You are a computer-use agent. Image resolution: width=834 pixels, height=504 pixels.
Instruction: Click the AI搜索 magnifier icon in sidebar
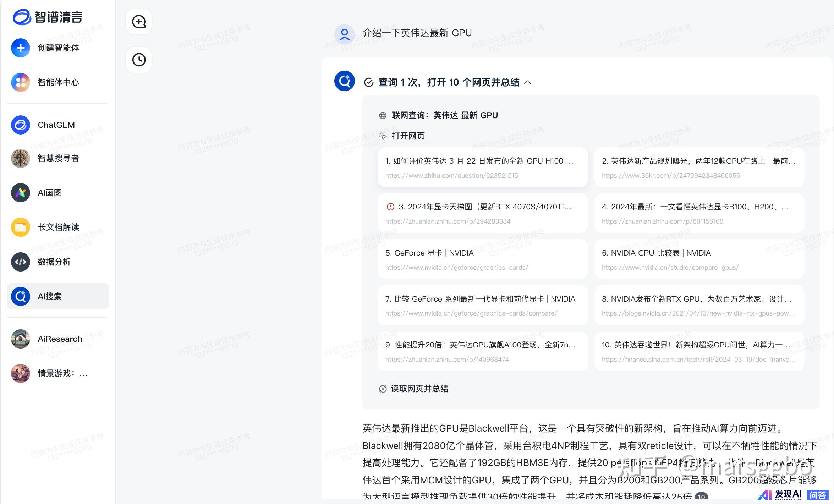pyautogui.click(x=21, y=296)
